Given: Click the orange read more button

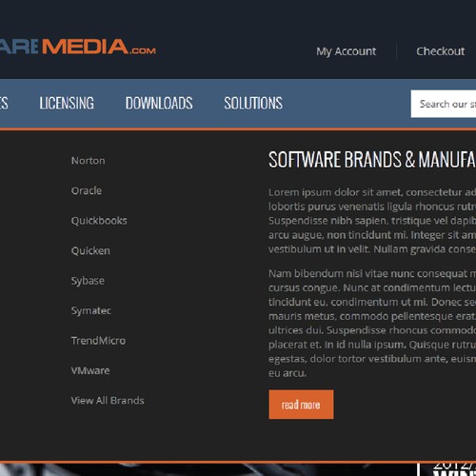Looking at the screenshot, I should point(301,405).
